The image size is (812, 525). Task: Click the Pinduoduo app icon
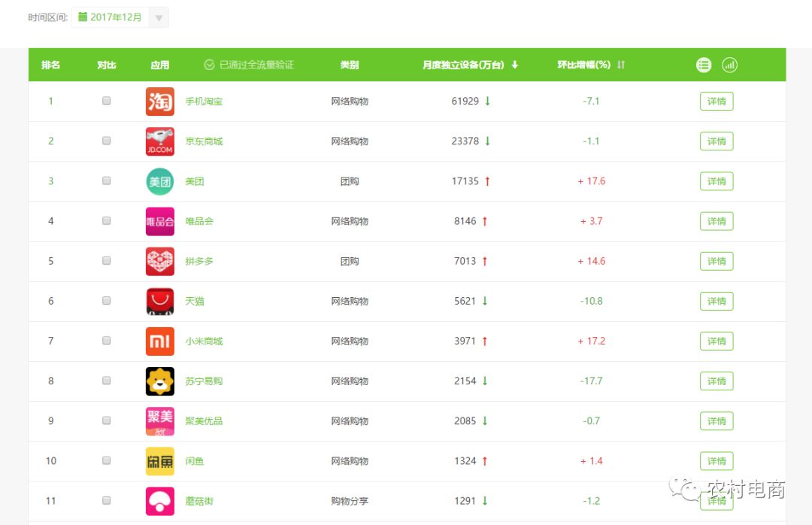pos(159,261)
